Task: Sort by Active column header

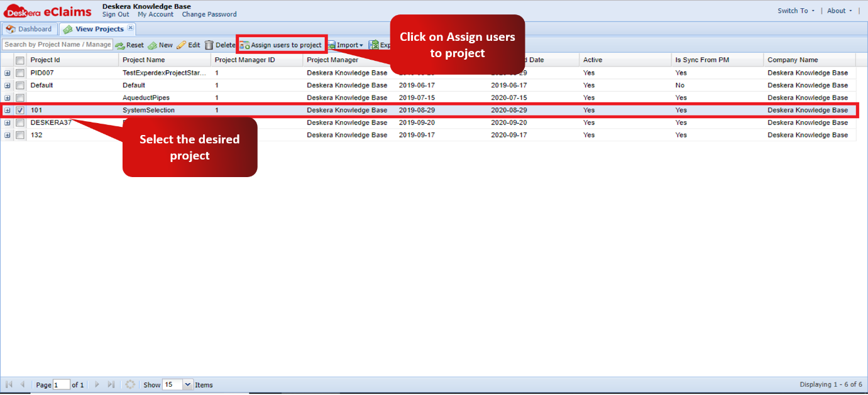Action: tap(625, 60)
